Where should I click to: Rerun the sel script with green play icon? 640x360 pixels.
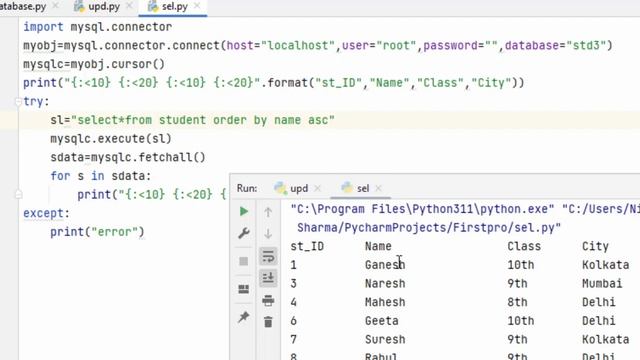pos(244,211)
